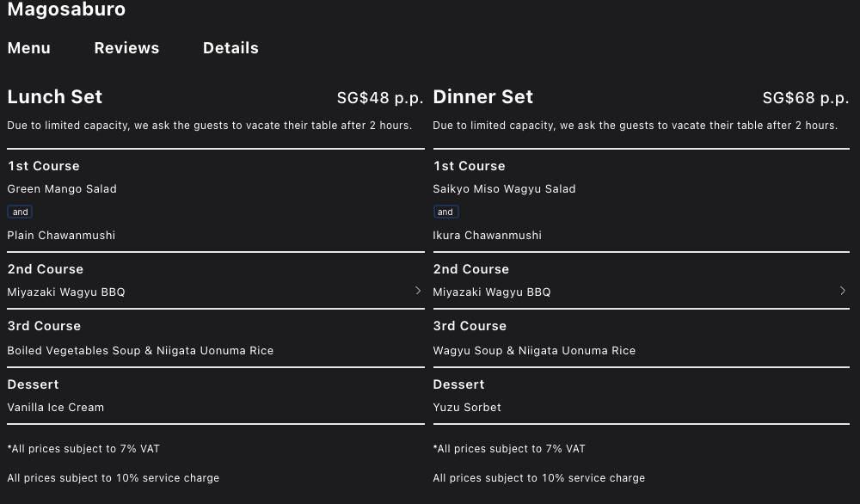This screenshot has height=504, width=860.
Task: Click Wagyu Soup & Niigata Uonuma Rice
Action: click(x=534, y=351)
